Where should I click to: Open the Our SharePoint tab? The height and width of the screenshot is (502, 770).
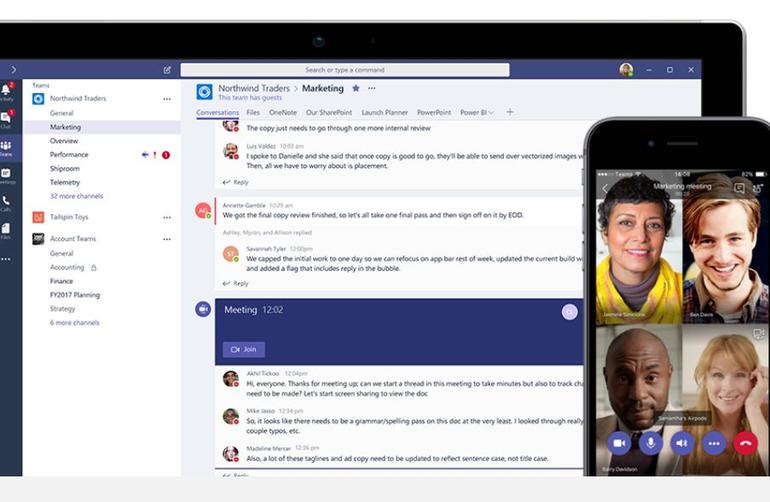pyautogui.click(x=329, y=112)
